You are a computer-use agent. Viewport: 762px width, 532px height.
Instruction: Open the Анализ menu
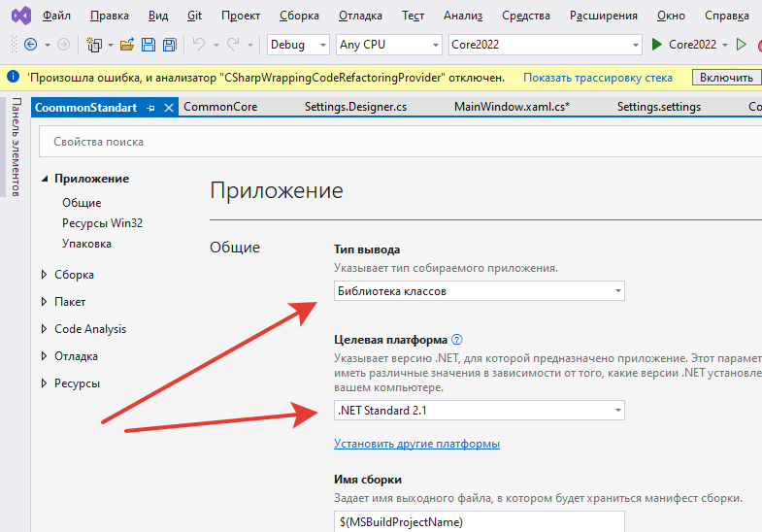pyautogui.click(x=463, y=16)
